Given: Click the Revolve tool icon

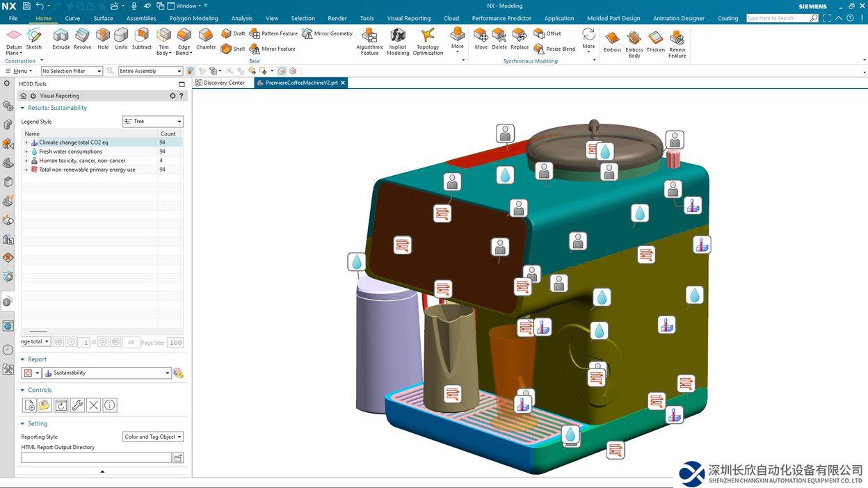Looking at the screenshot, I should pos(82,38).
